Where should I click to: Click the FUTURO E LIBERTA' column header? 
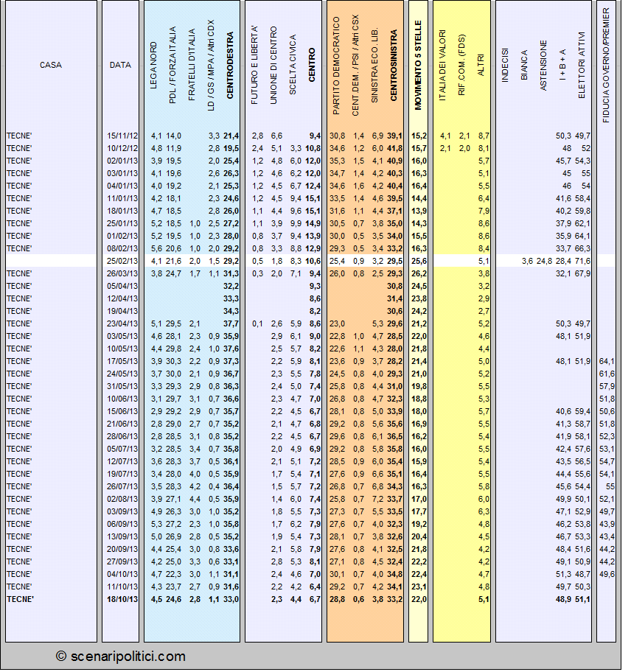(254, 65)
